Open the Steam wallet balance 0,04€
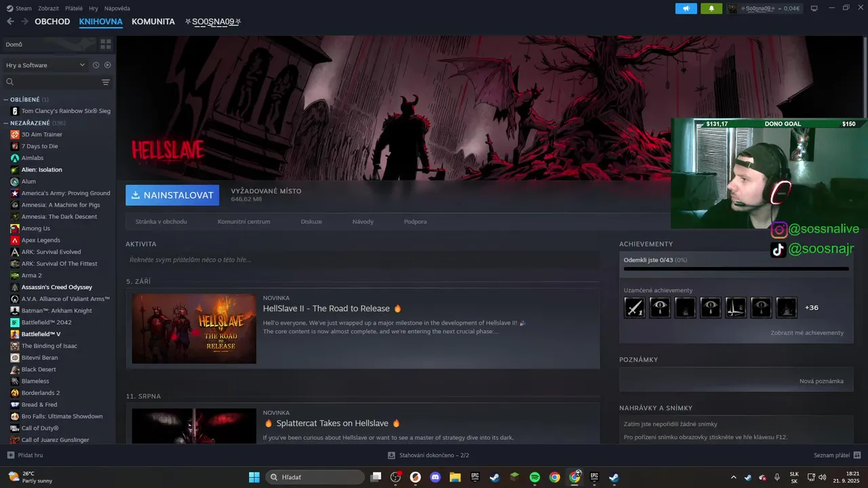 (791, 8)
